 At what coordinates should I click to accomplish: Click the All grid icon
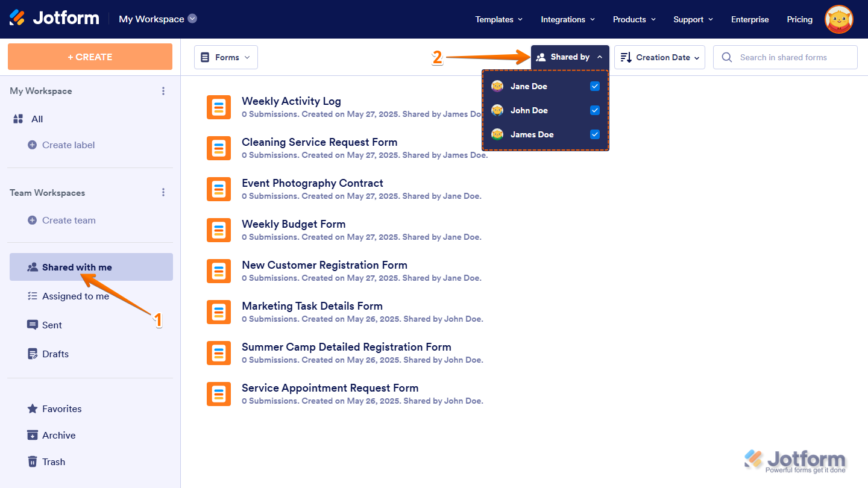[18, 119]
